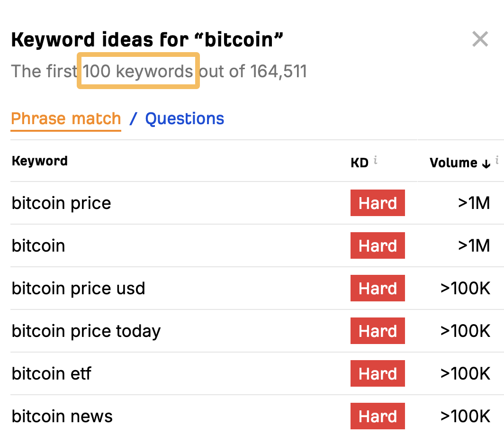
Task: Select the Phrase match tab
Action: [66, 118]
